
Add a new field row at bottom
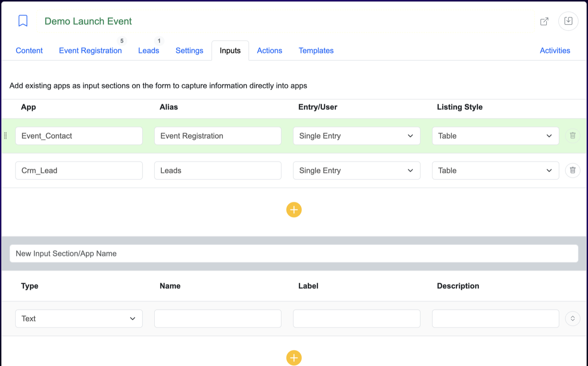[294, 357]
